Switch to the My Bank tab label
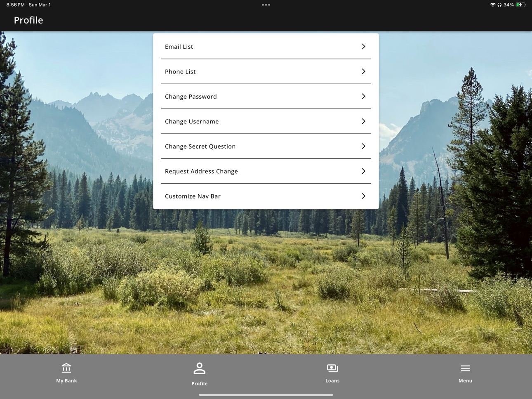This screenshot has height=399, width=532. 66,381
